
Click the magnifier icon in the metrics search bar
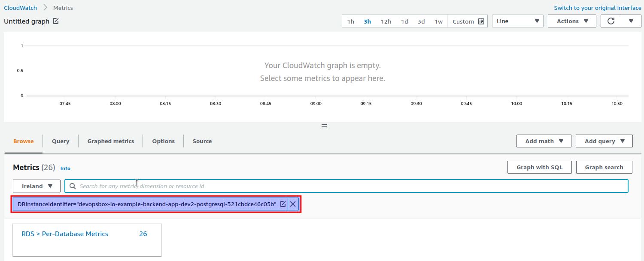click(x=73, y=186)
